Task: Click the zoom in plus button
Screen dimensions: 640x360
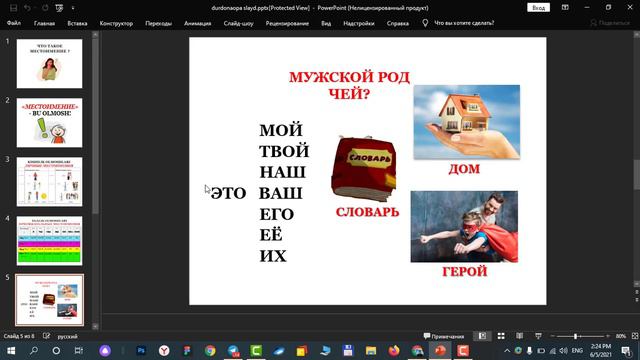Action: coord(608,336)
